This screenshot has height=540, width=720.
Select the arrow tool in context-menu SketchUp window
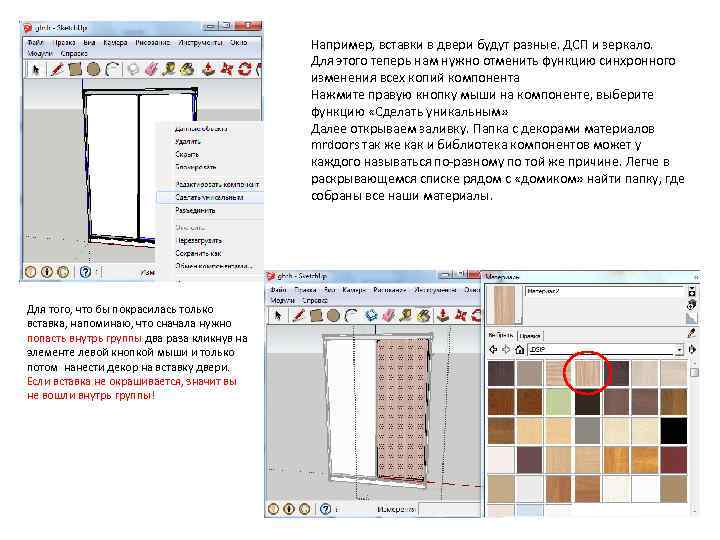coord(35,69)
